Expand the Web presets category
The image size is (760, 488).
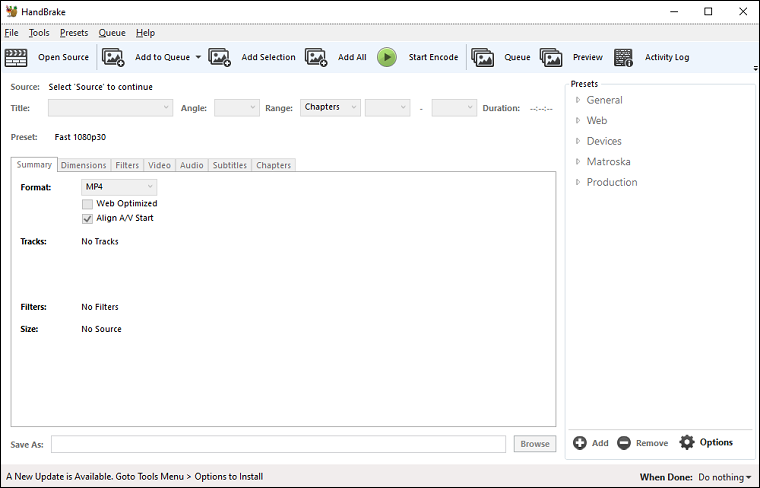pos(578,120)
